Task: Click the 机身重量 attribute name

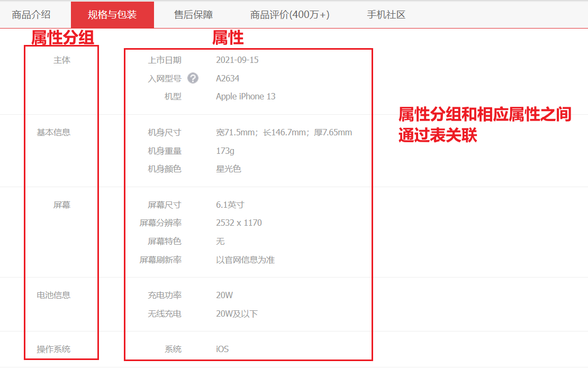Action: pos(165,151)
